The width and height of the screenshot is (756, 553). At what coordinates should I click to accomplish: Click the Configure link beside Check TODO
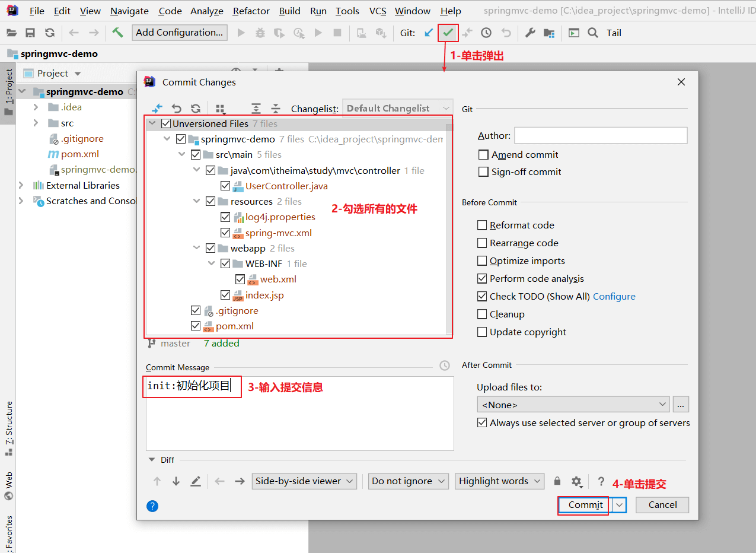pyautogui.click(x=614, y=297)
